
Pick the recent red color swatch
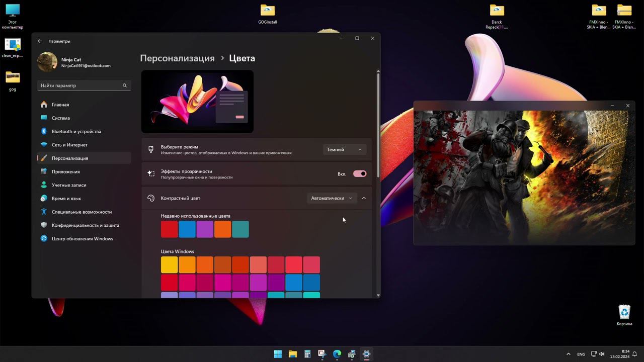tap(170, 229)
